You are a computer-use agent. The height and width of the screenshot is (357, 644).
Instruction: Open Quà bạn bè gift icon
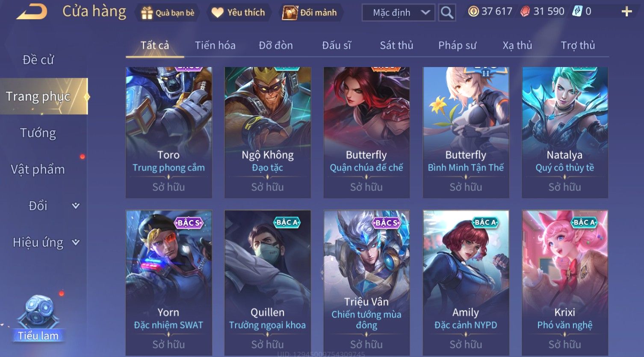(x=147, y=13)
